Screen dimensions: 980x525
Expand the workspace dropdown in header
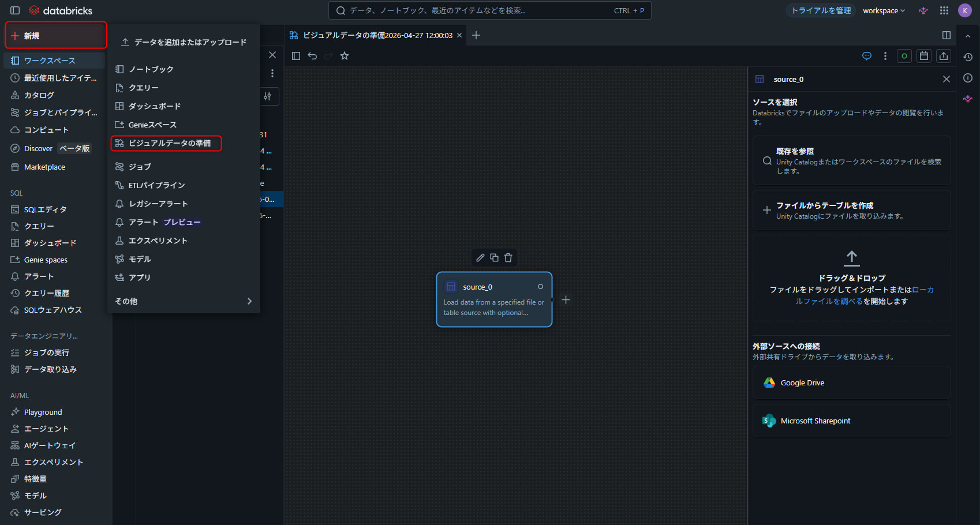point(884,10)
